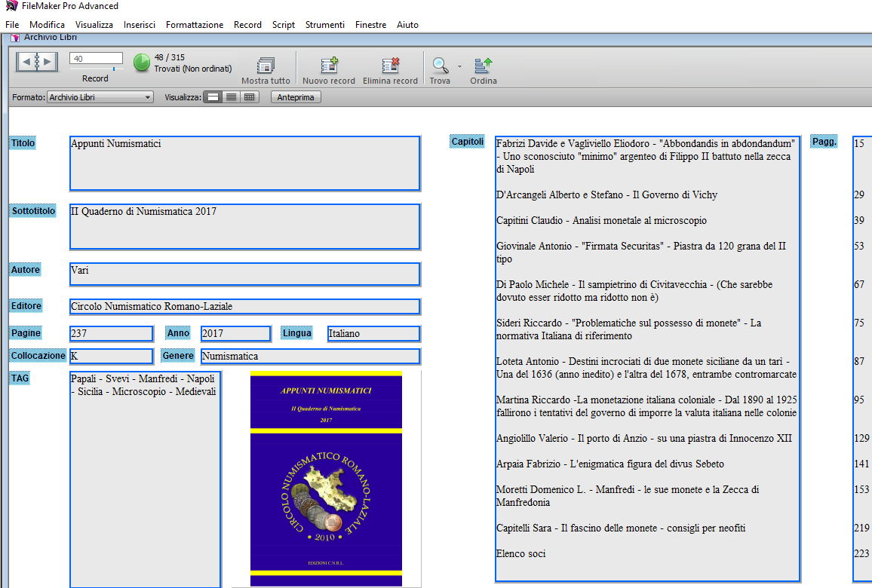Click Mostra tutto toolbar icon
The image size is (872, 588).
click(x=266, y=66)
